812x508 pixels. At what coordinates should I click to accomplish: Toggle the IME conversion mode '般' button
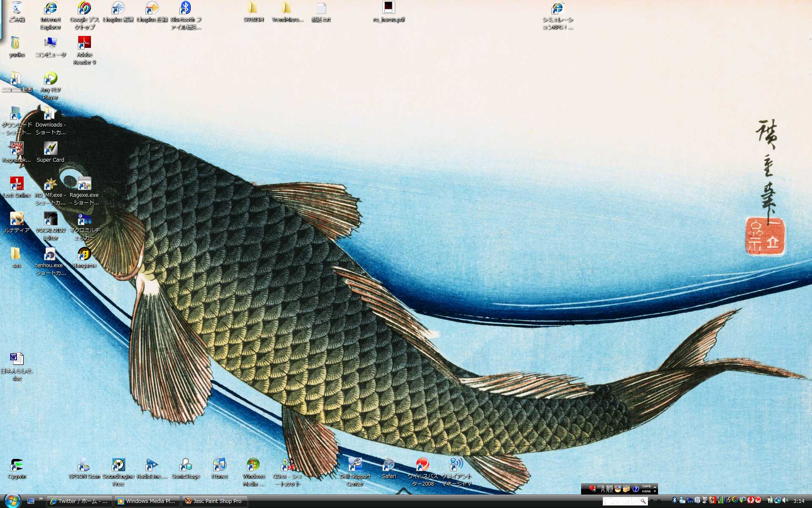point(609,489)
